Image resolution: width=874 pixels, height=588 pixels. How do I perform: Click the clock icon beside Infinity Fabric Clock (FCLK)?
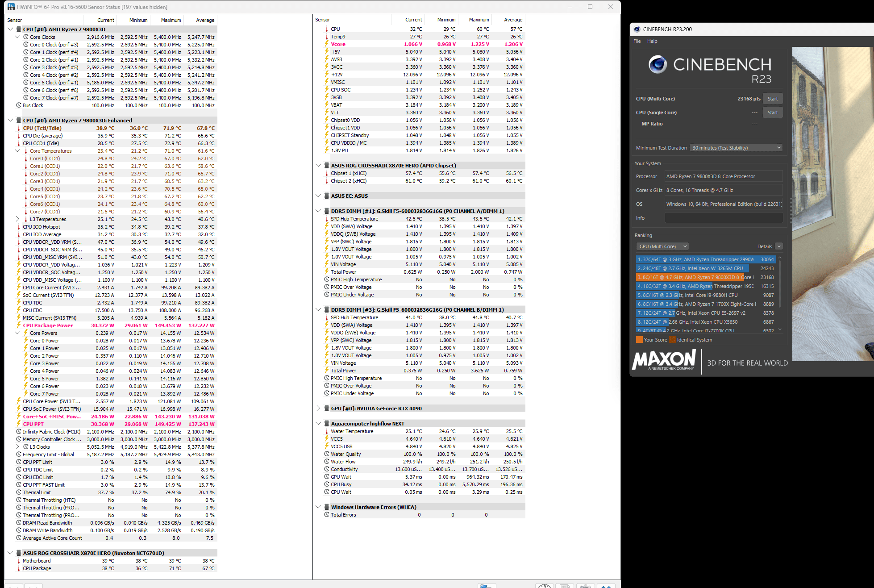[19, 432]
